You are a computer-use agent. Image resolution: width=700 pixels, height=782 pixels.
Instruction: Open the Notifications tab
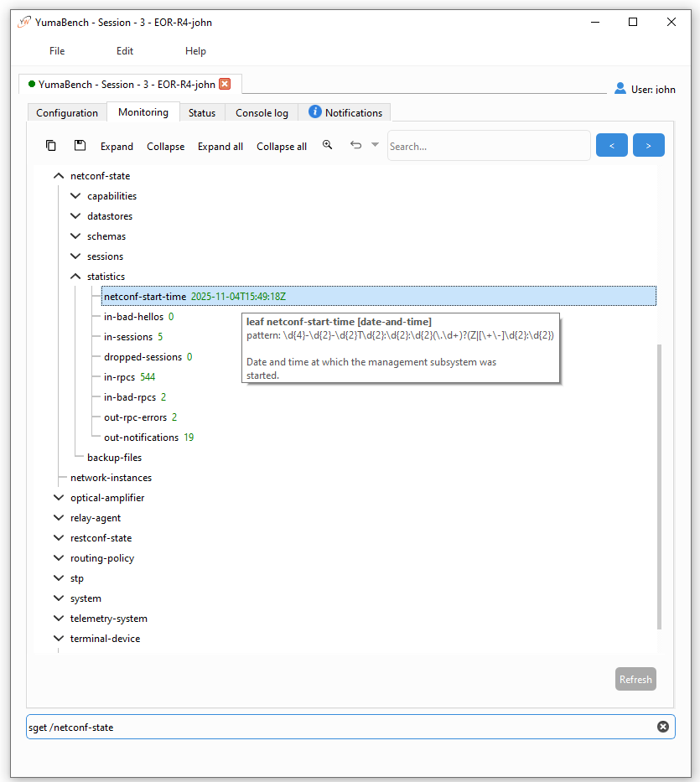click(345, 113)
